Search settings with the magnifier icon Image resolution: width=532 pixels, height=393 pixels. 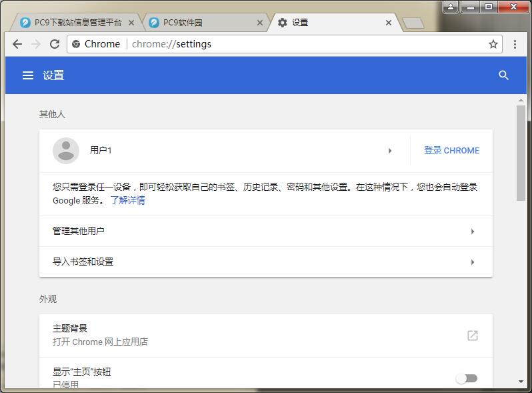pos(503,75)
